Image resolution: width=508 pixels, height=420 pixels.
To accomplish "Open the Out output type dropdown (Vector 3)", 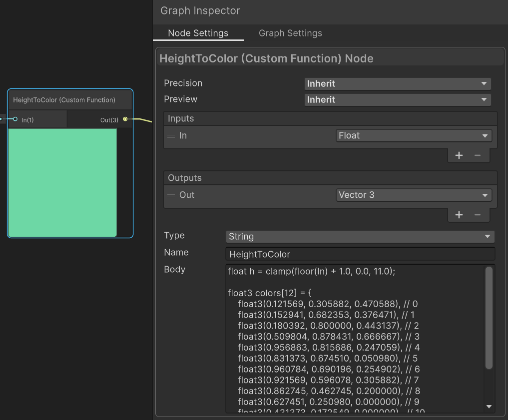I will [414, 195].
